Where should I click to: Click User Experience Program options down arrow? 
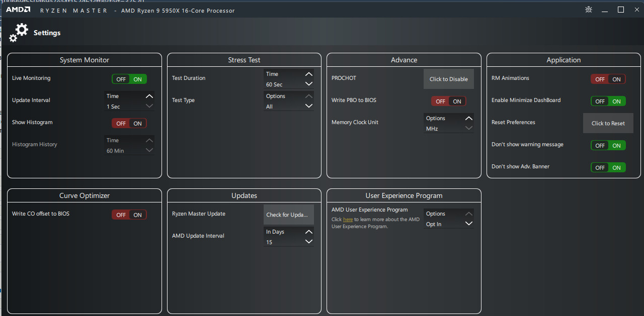pos(469,224)
